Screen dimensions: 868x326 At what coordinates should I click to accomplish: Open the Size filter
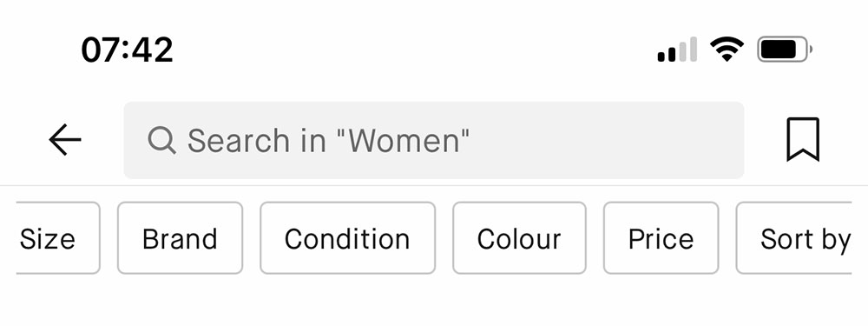(x=58, y=238)
